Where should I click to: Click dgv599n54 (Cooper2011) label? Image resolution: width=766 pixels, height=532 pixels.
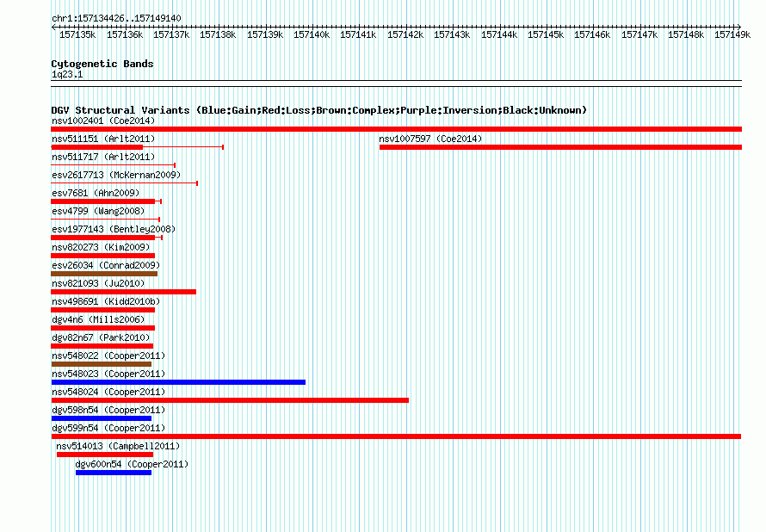click(108, 428)
